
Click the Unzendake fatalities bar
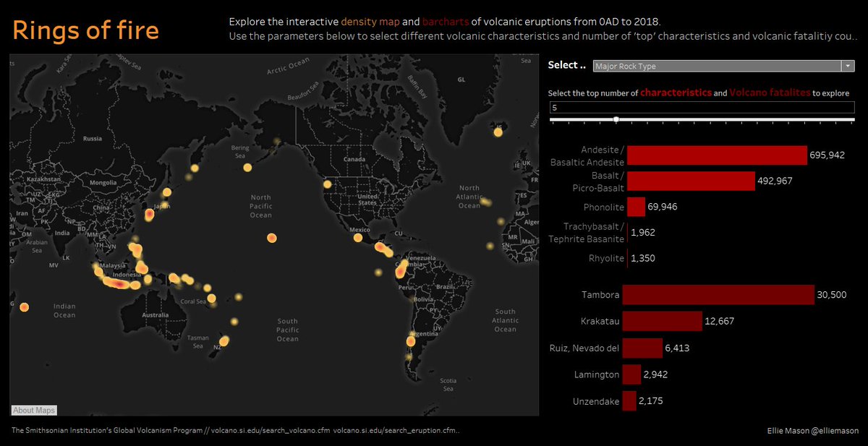[629, 401]
